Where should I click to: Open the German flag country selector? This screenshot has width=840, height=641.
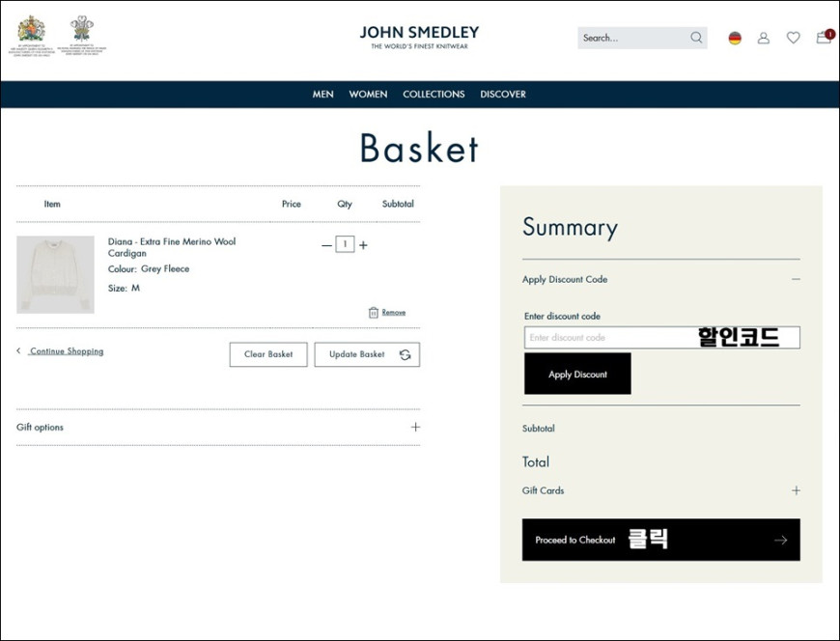point(735,38)
